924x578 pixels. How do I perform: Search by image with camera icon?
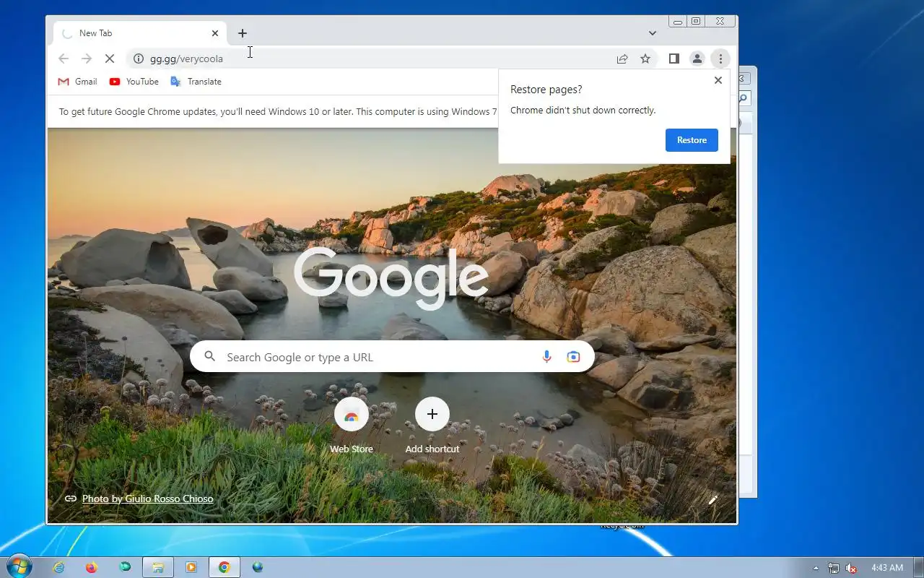click(x=573, y=357)
